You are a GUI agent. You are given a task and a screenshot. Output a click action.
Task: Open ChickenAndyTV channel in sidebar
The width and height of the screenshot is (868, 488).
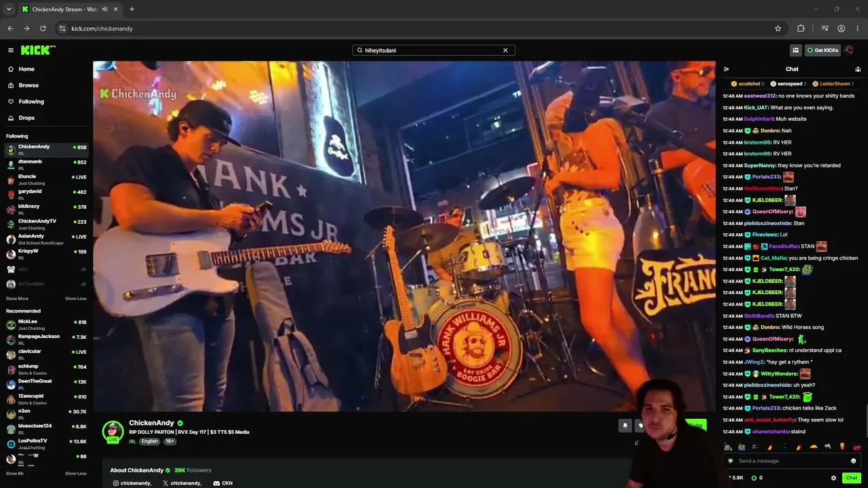46,223
